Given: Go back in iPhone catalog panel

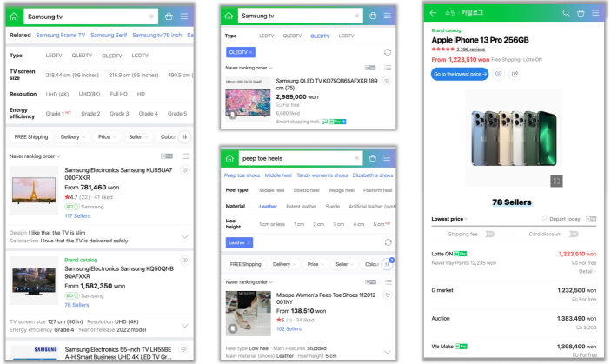Looking at the screenshot, I should 433,13.
